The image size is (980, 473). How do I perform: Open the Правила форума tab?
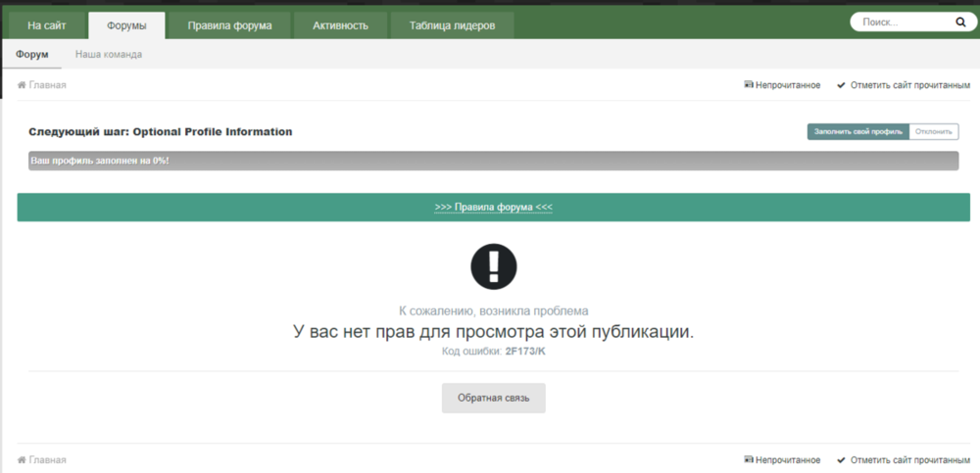pyautogui.click(x=230, y=25)
